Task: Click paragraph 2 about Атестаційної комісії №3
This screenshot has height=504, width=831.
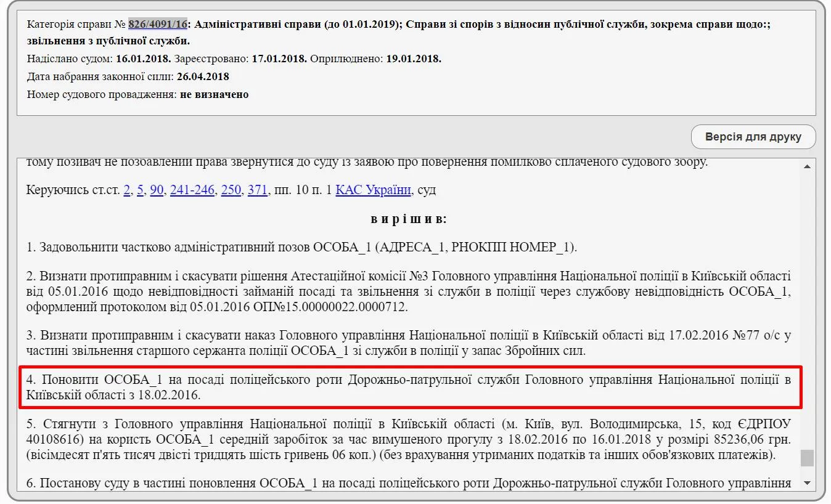Action: 409,291
